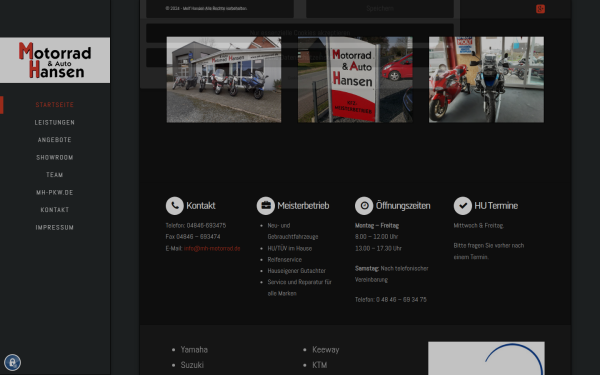600x375 pixels.
Task: Click the Kontakt section heading
Action: (x=201, y=205)
